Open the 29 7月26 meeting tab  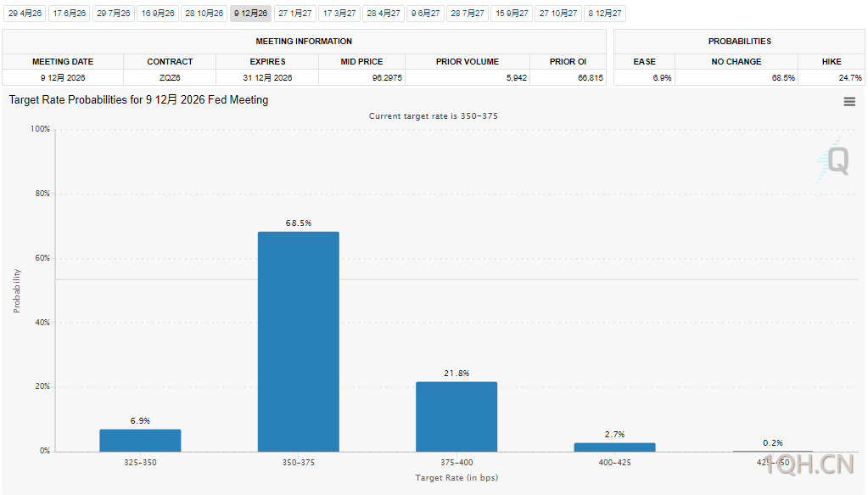114,14
